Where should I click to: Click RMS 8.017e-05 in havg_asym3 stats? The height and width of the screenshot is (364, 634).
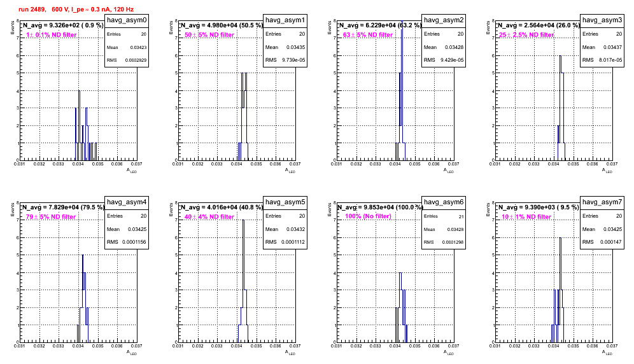pos(602,60)
